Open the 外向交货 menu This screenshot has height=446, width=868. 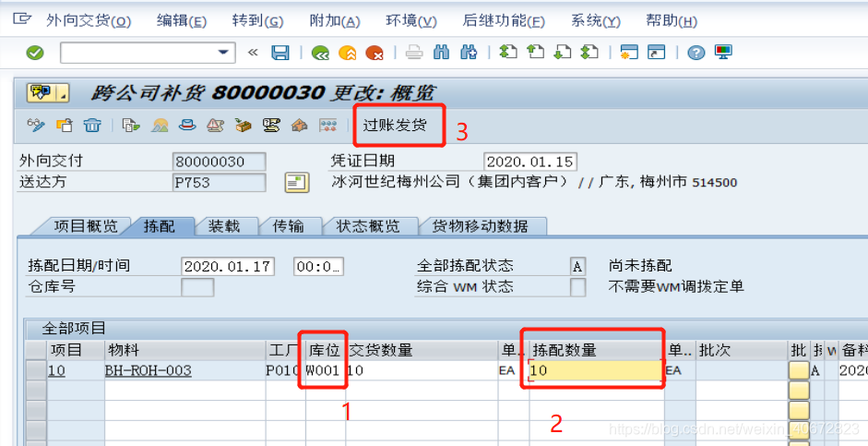[89, 21]
